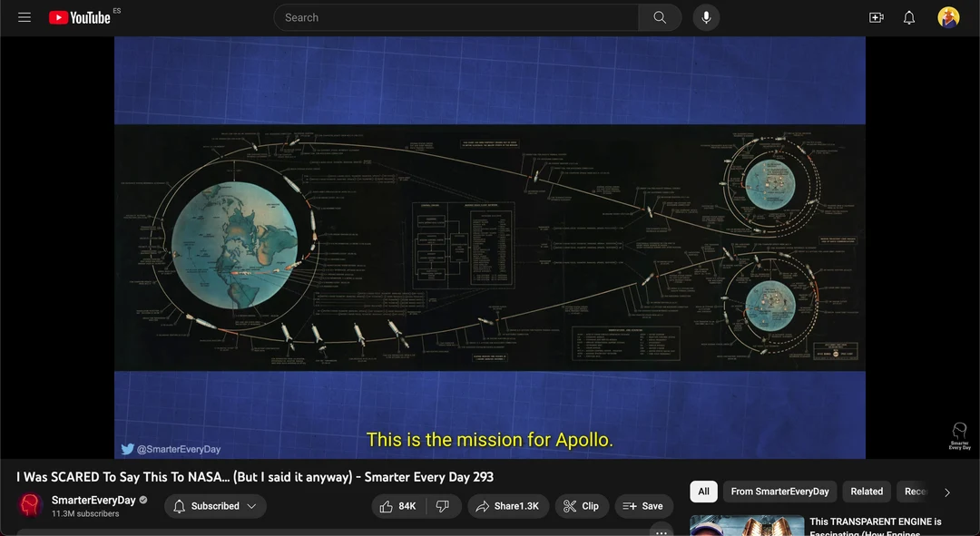Dislike the video with the thumbs down
Image resolution: width=980 pixels, height=536 pixels.
point(444,505)
